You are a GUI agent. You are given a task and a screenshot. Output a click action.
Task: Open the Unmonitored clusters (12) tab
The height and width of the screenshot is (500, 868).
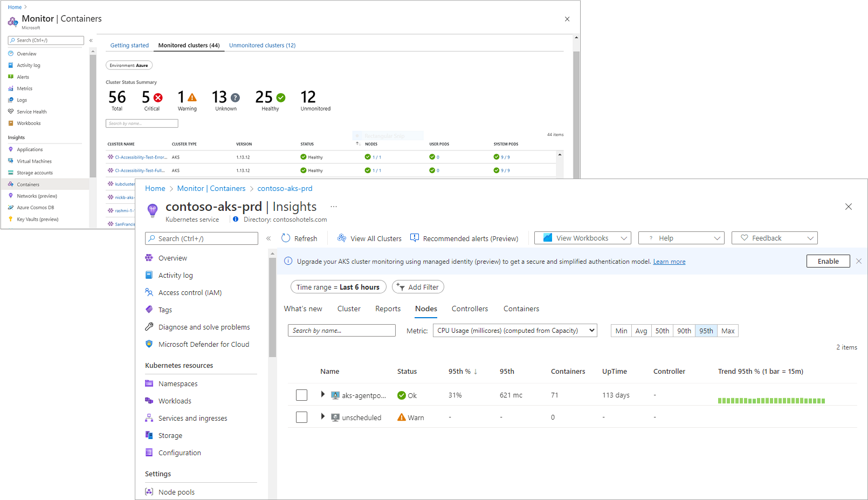click(262, 45)
